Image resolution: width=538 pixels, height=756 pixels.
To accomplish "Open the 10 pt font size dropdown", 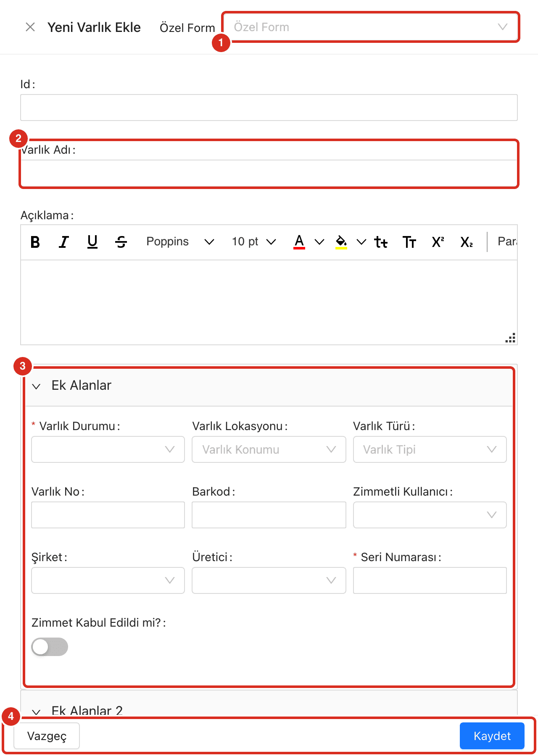I will click(x=253, y=241).
